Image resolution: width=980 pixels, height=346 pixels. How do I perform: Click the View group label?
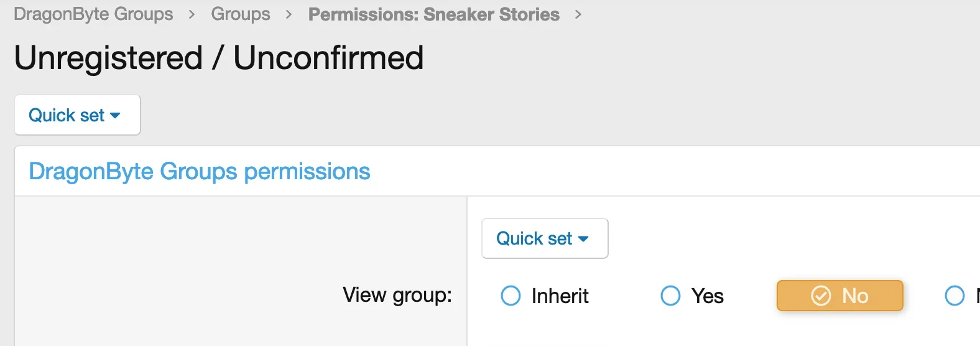point(397,295)
